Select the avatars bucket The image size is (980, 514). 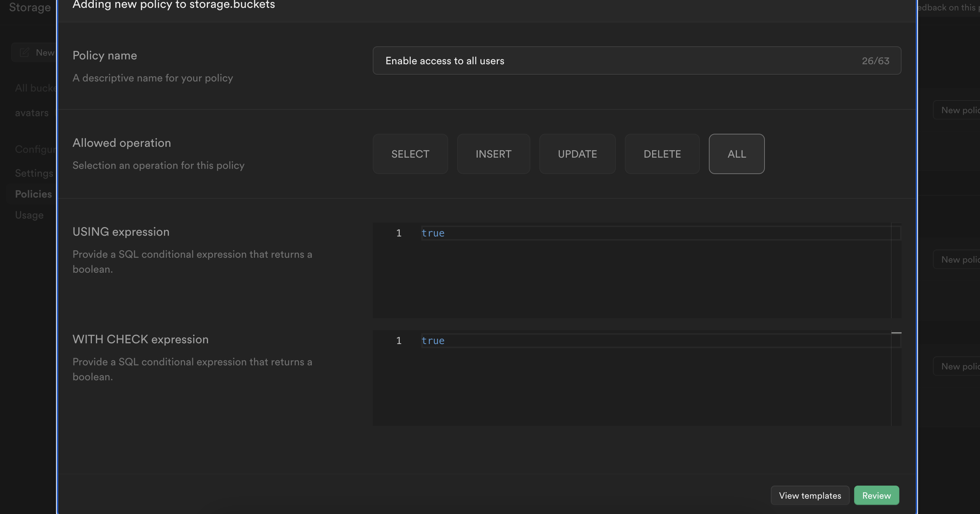click(32, 112)
